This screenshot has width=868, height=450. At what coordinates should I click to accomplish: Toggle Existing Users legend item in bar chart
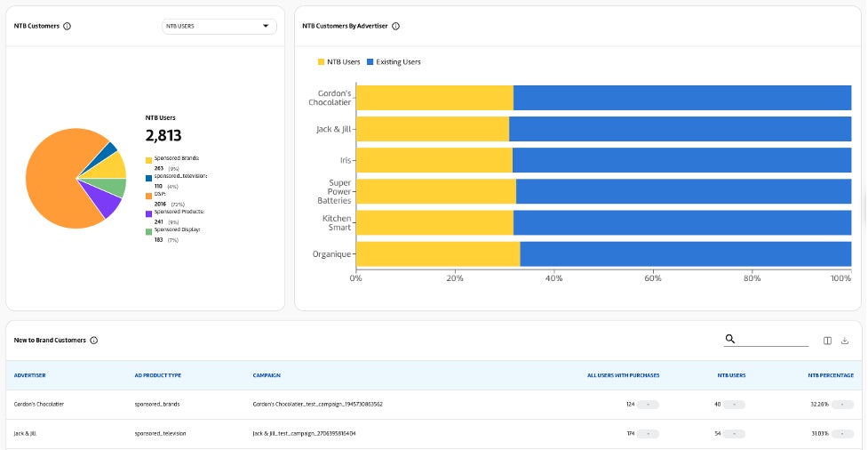pyautogui.click(x=394, y=62)
